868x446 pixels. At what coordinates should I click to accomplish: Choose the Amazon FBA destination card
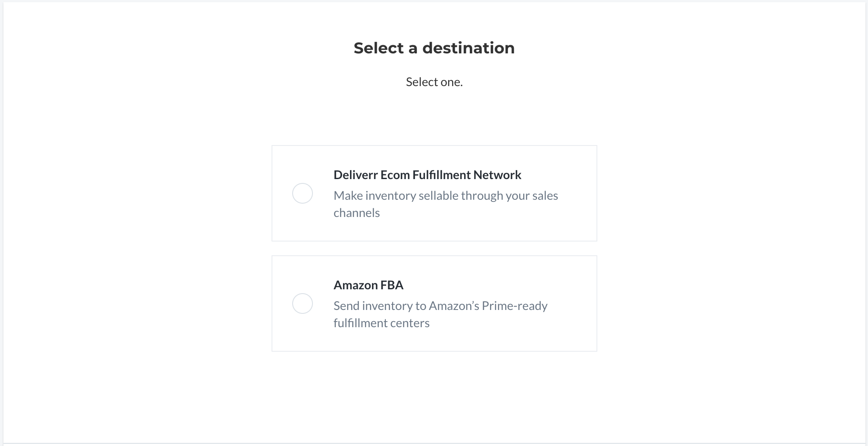pyautogui.click(x=434, y=304)
